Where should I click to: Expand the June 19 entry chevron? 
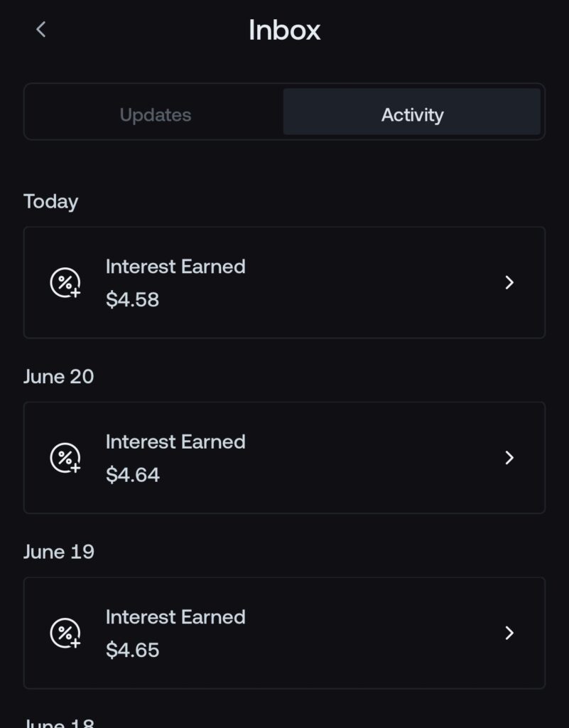(509, 633)
